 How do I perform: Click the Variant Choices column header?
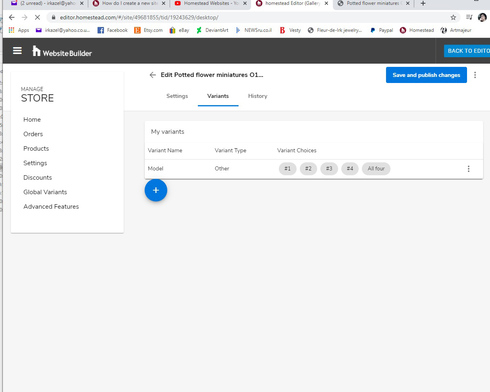click(x=297, y=150)
